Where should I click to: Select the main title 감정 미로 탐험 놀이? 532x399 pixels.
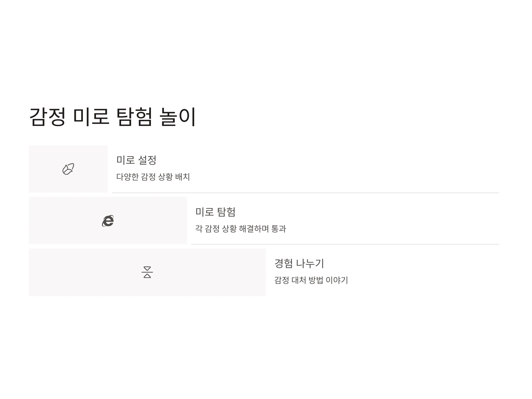113,117
